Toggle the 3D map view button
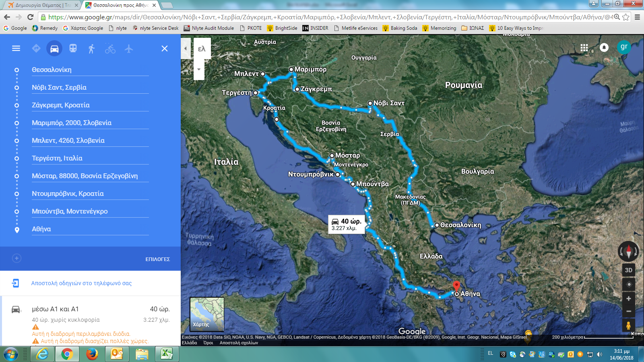Screen dimensions: 644x362 [629, 270]
